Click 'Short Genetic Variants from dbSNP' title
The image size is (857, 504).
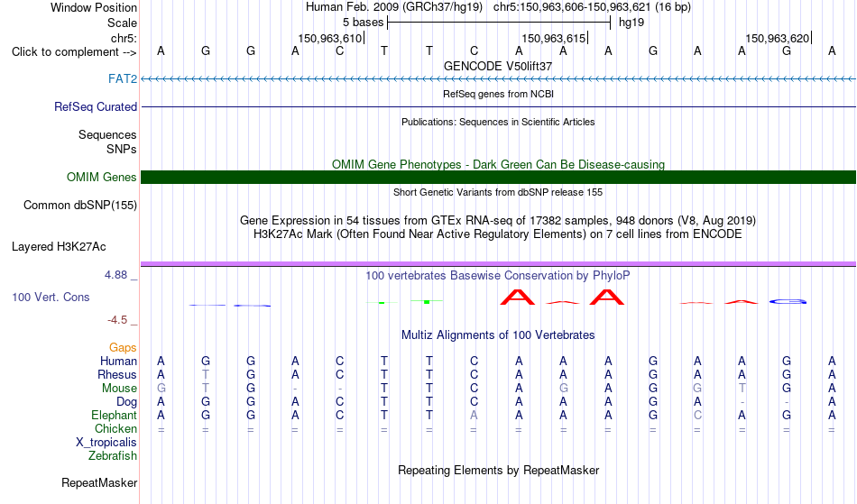[x=498, y=192]
